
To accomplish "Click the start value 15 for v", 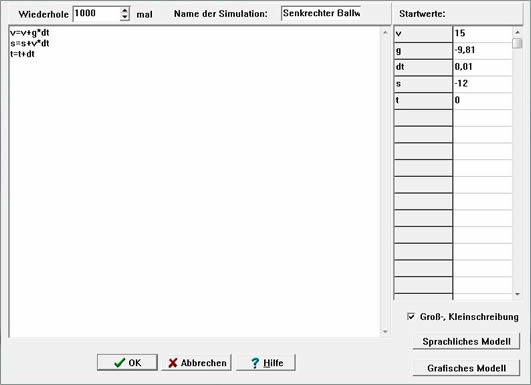I will [x=483, y=34].
